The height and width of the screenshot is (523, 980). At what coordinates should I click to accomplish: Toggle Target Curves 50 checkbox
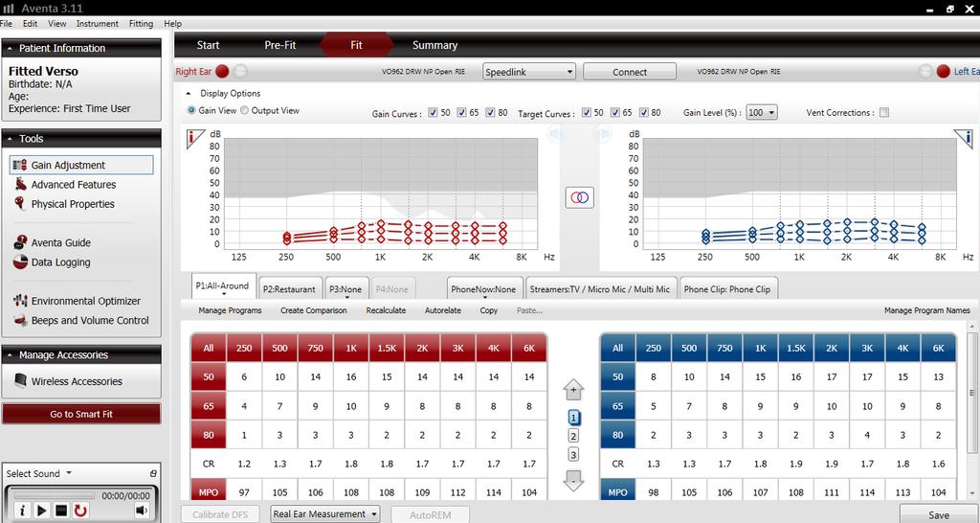click(587, 113)
